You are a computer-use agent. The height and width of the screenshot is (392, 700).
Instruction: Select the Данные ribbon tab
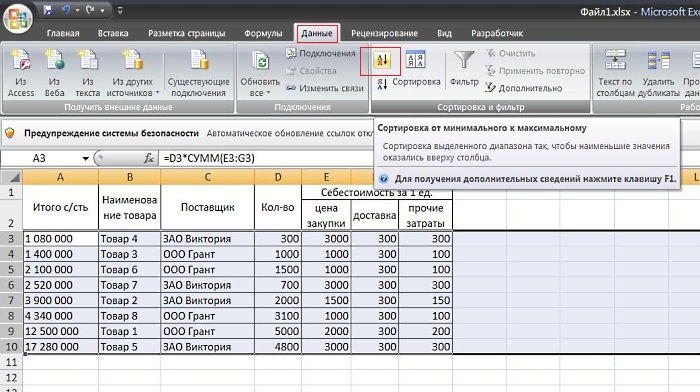pos(317,33)
